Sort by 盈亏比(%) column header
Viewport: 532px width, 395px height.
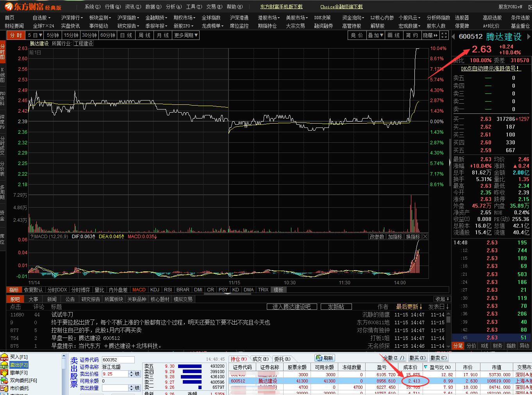(x=438, y=367)
